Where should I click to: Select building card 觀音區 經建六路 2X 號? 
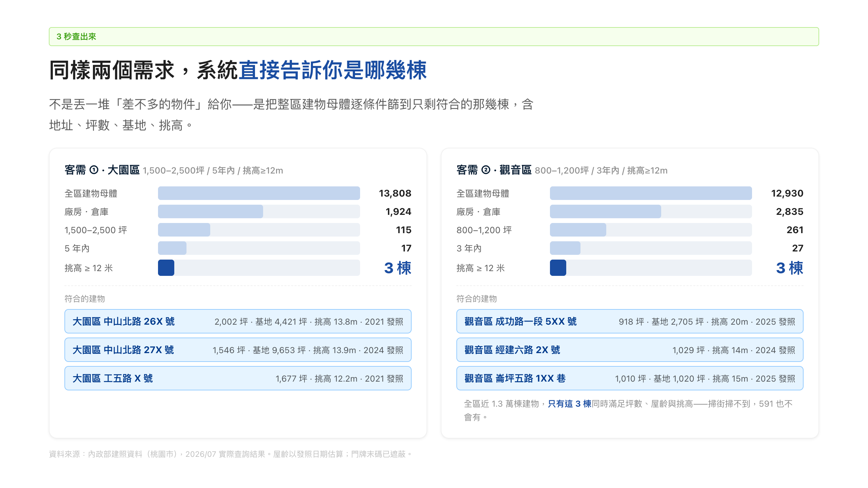click(630, 350)
